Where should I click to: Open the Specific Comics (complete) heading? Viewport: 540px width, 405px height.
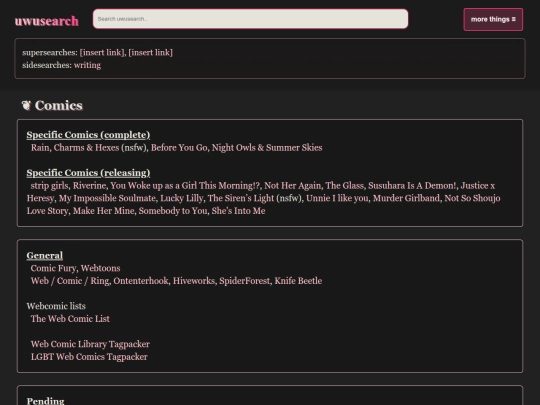pyautogui.click(x=88, y=135)
